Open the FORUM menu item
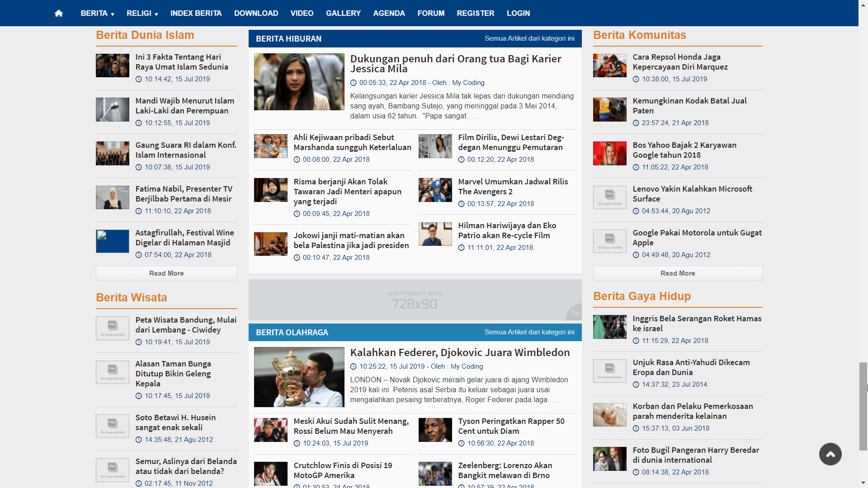This screenshot has height=488, width=868. [x=431, y=13]
